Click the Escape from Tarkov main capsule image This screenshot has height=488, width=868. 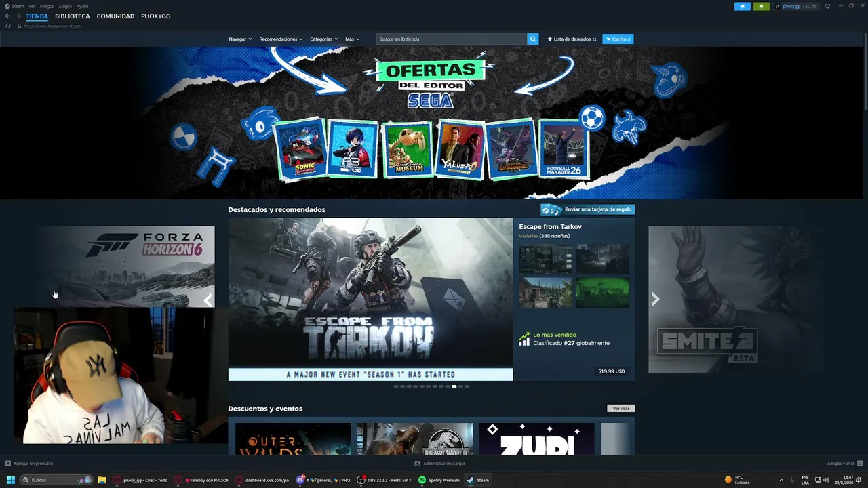coord(370,299)
